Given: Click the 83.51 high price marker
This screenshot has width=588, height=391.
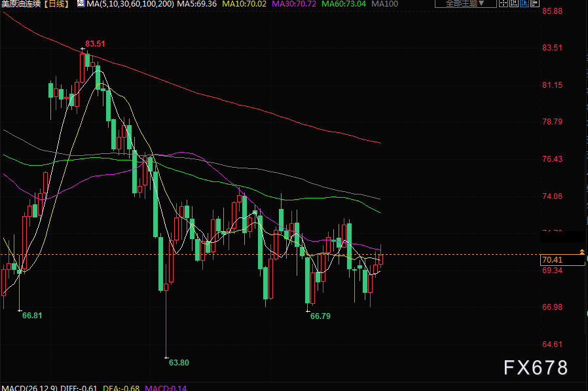Looking at the screenshot, I should (95, 44).
